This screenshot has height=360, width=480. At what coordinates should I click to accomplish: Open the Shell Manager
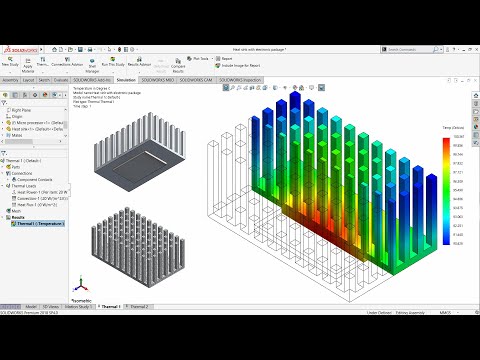(92, 65)
